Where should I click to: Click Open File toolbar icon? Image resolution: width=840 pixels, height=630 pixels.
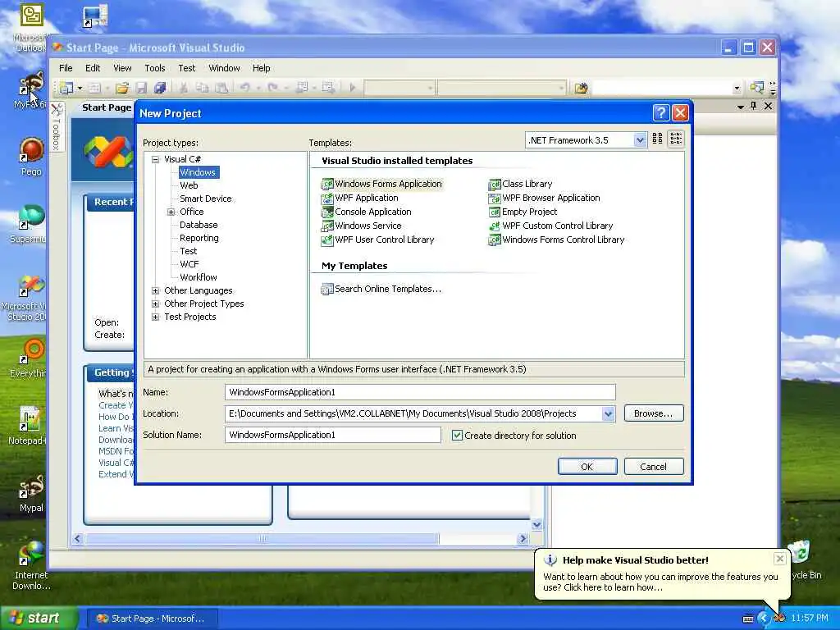pos(122,87)
